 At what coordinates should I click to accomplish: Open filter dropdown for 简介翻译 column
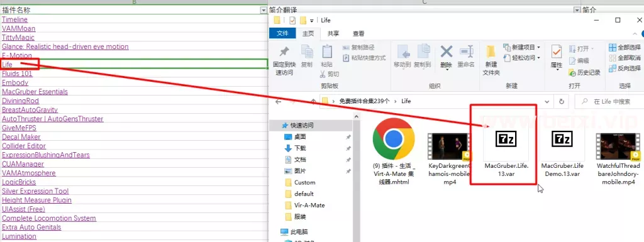577,10
